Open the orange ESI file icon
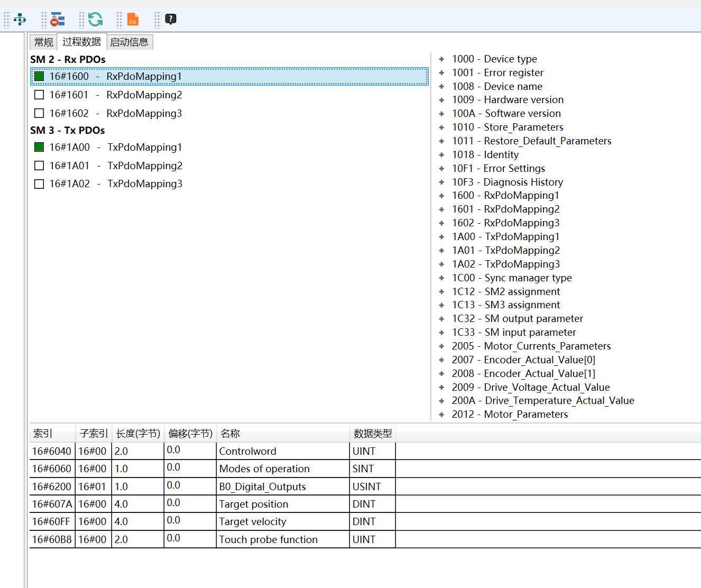701x588 pixels. [133, 20]
